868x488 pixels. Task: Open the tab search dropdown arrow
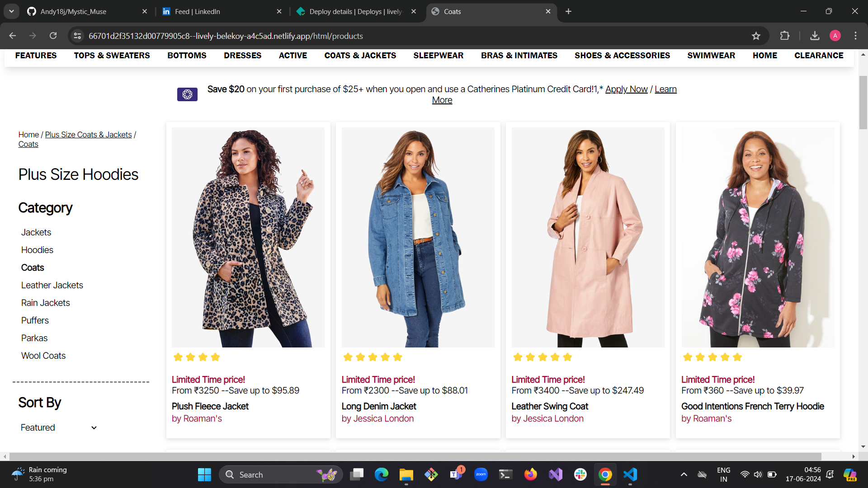click(x=11, y=11)
